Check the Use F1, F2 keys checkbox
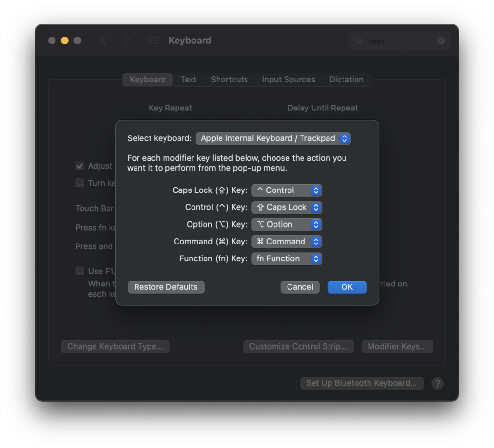Image resolution: width=494 pixels, height=448 pixels. pyautogui.click(x=80, y=271)
